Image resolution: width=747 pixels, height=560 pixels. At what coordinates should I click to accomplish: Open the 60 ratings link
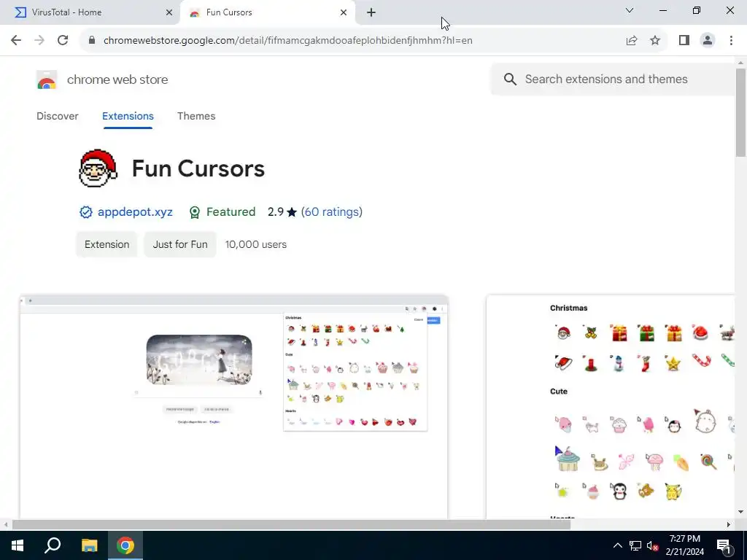tap(332, 212)
